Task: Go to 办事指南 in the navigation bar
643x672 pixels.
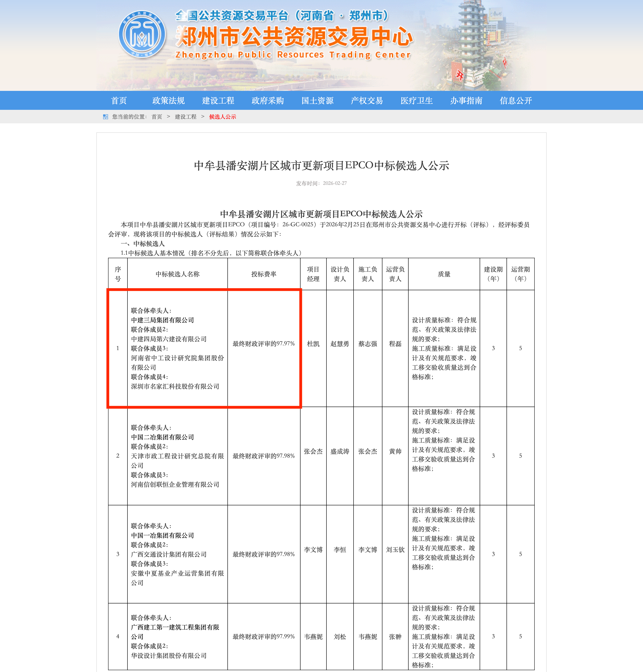Action: 466,100
